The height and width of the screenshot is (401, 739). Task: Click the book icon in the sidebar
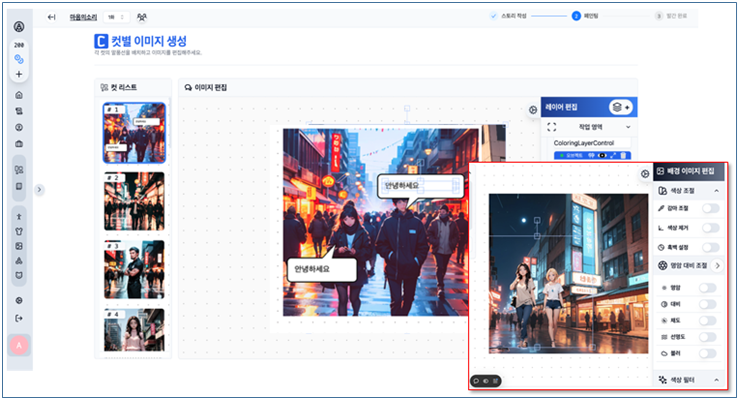point(19,186)
